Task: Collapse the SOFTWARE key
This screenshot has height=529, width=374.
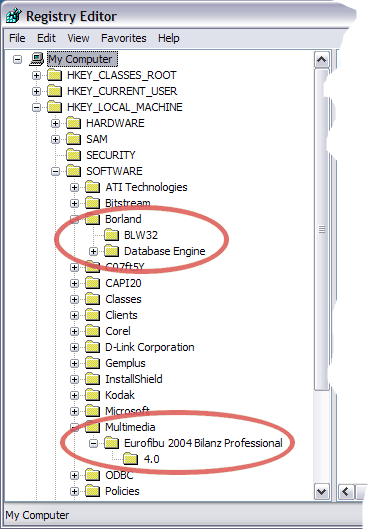Action: 56,172
